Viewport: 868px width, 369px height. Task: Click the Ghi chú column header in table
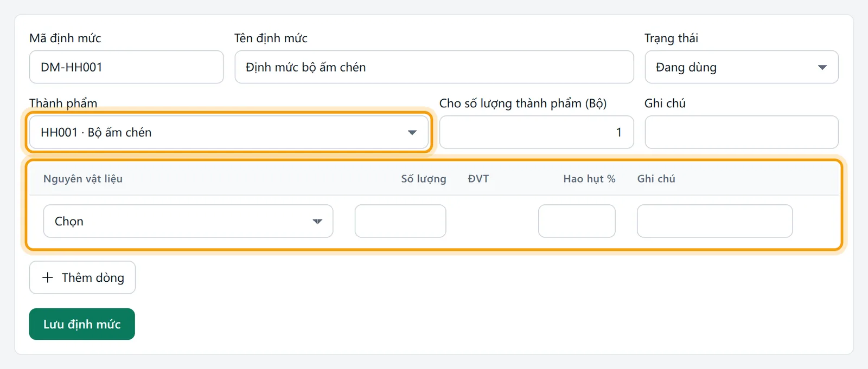tap(656, 179)
